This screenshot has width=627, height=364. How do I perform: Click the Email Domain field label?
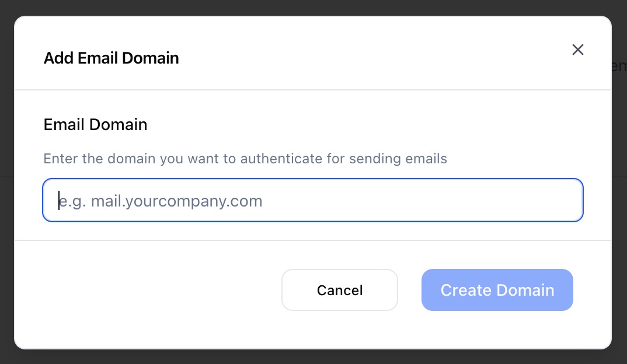pos(95,124)
